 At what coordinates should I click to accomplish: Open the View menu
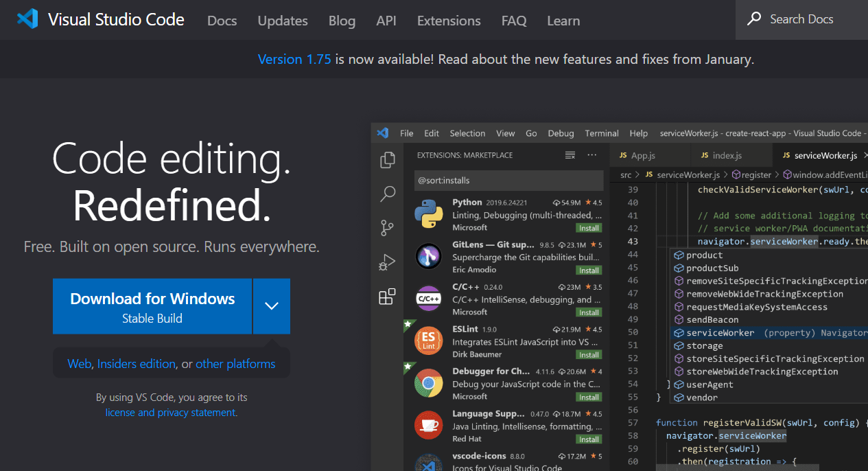pos(505,133)
